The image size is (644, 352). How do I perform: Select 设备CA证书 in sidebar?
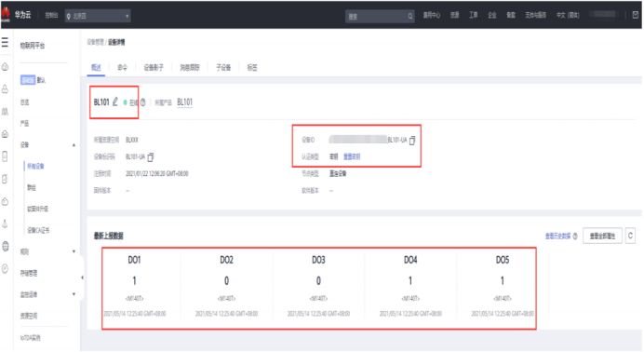[x=38, y=230]
